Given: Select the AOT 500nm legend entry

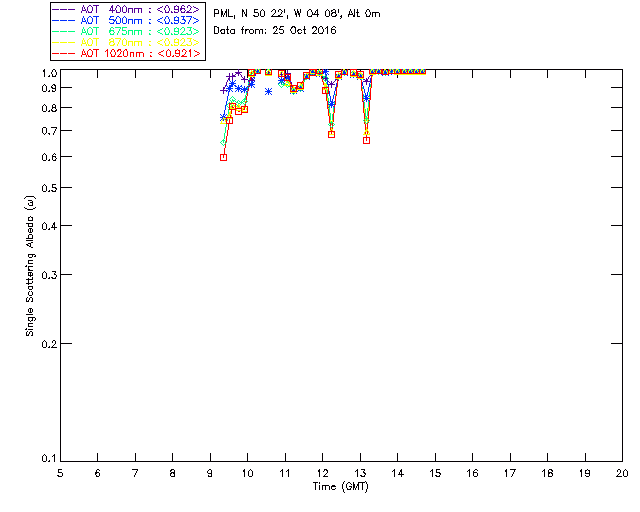Looking at the screenshot, I should [x=126, y=20].
